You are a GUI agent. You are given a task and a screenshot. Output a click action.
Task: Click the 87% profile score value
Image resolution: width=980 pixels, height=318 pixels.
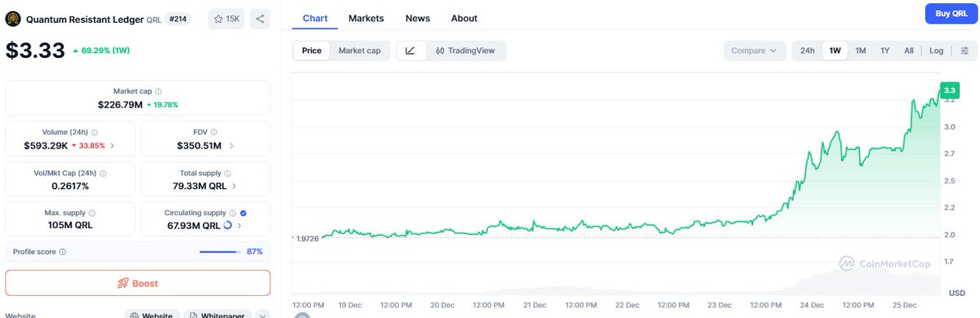pos(255,252)
